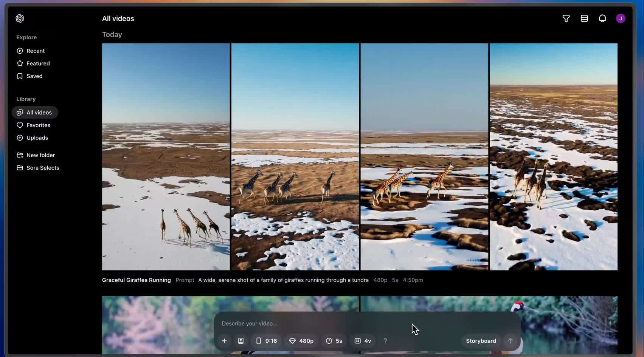
Task: Click the question mark help icon
Action: pos(385,341)
